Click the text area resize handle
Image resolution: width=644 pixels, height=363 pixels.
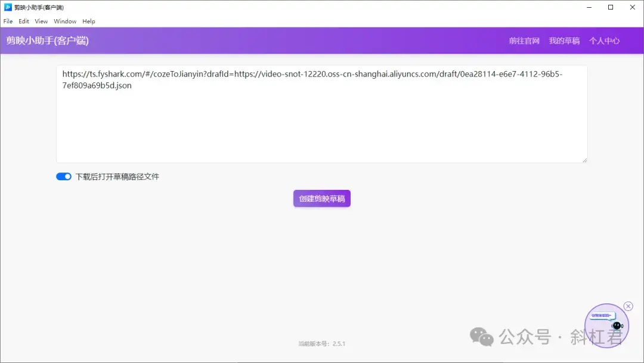pos(584,160)
